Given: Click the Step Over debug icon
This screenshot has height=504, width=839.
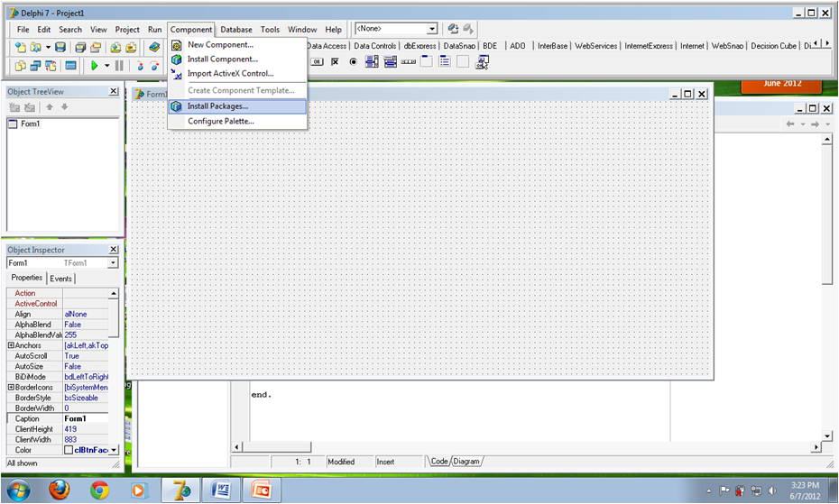Looking at the screenshot, I should coord(154,65).
